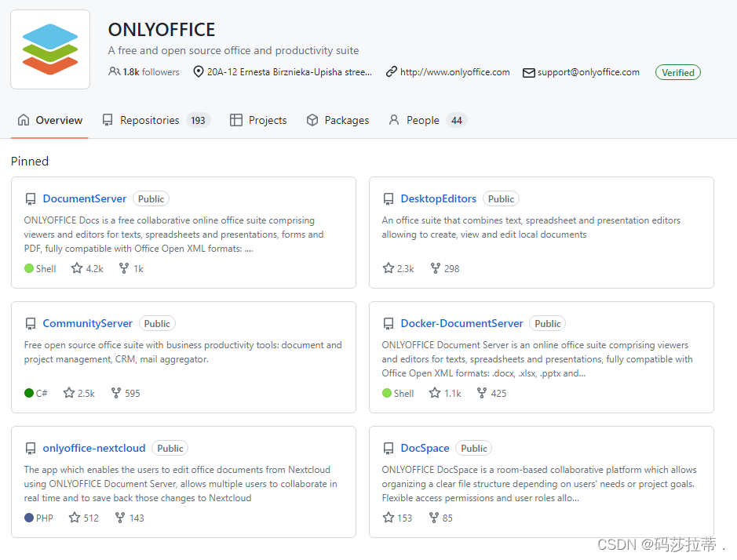
Task: Open the followers people icon
Action: (114, 71)
